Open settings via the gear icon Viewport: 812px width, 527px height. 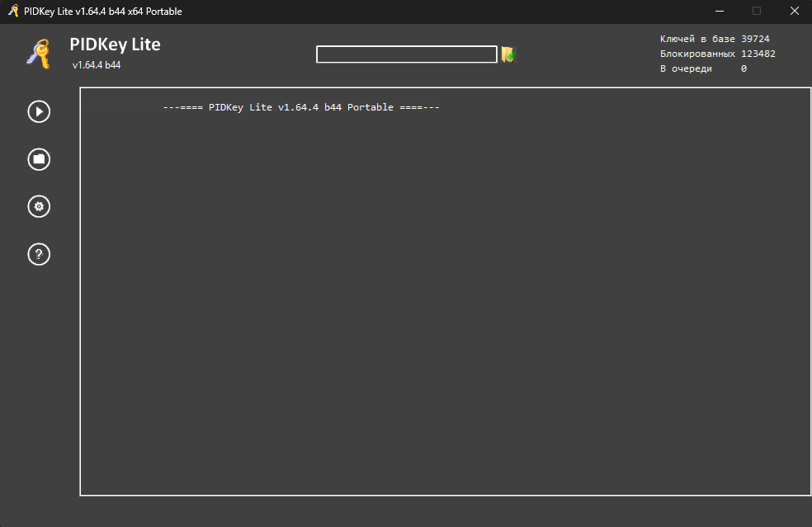pyautogui.click(x=39, y=206)
